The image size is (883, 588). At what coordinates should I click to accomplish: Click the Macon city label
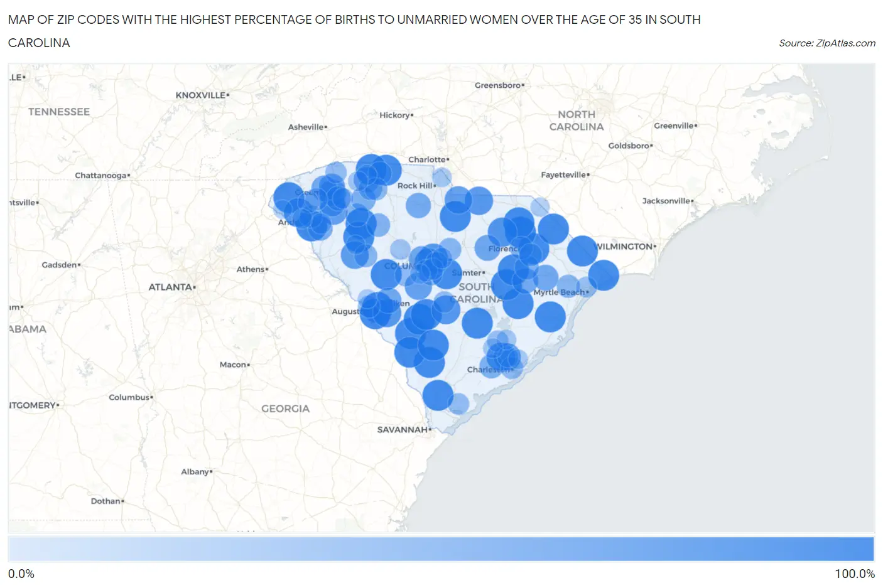pos(233,365)
